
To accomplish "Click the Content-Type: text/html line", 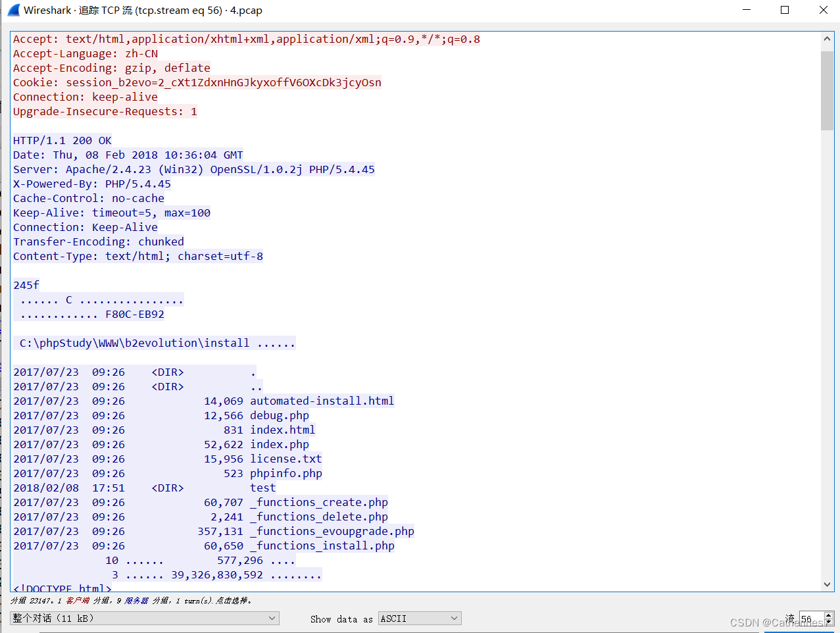I will (x=138, y=256).
